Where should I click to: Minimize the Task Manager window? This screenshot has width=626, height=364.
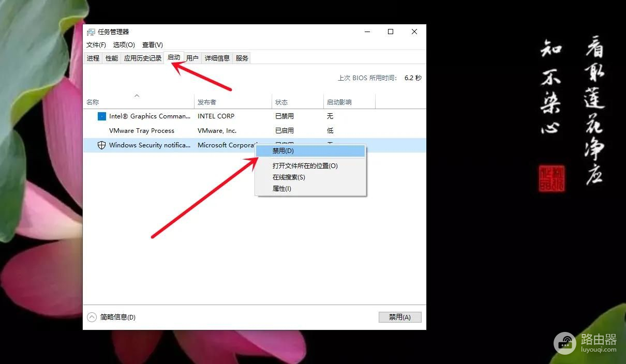(367, 32)
